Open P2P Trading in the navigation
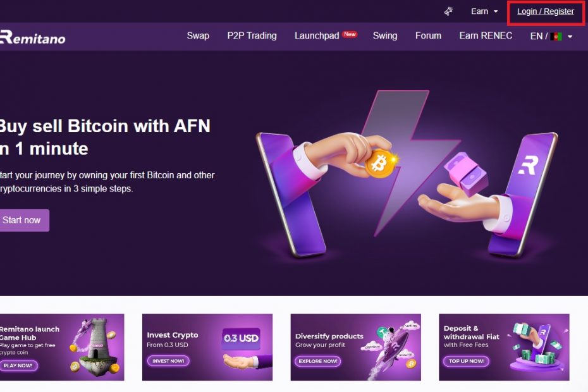This screenshot has width=588, height=392. click(252, 35)
